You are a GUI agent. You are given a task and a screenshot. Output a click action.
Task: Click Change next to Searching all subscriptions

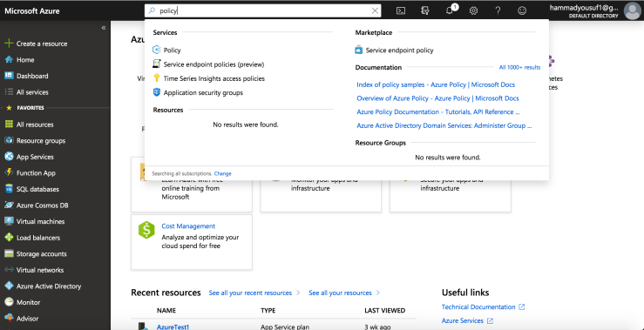pyautogui.click(x=222, y=173)
